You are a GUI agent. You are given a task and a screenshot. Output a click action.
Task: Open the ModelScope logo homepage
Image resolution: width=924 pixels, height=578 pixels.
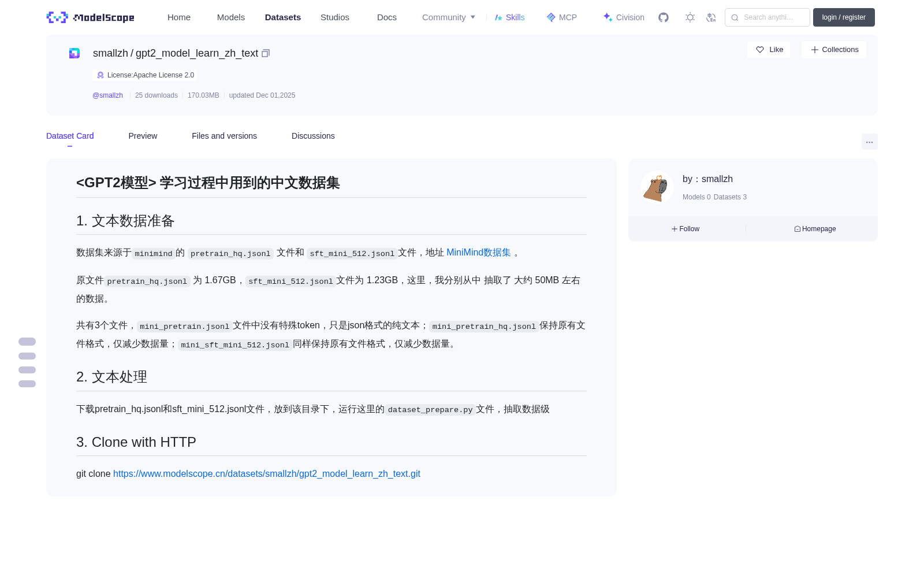(90, 17)
